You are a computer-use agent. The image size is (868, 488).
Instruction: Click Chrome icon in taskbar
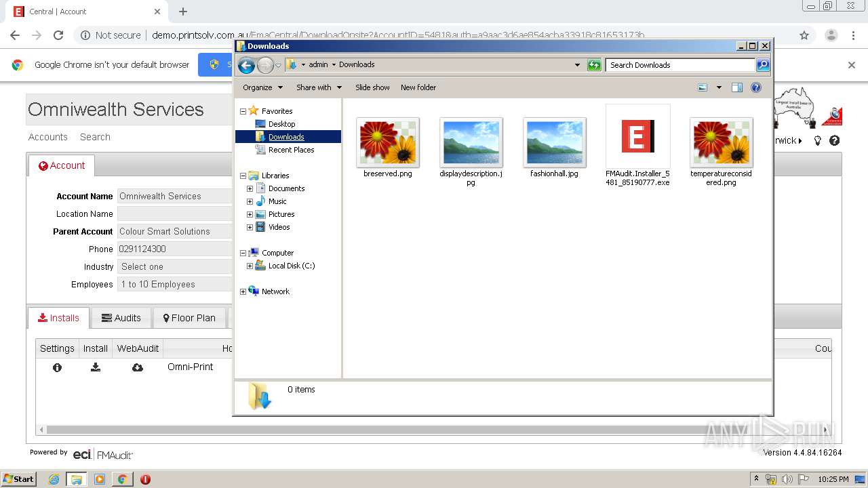[122, 479]
